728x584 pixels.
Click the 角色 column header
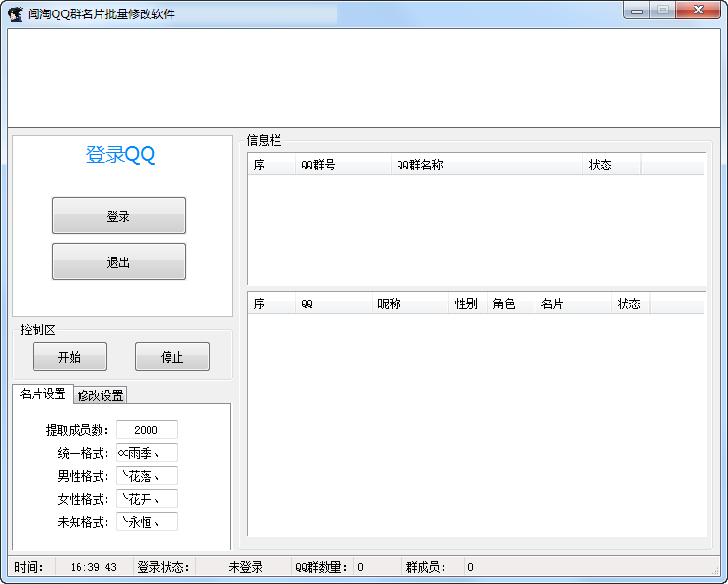coord(511,303)
